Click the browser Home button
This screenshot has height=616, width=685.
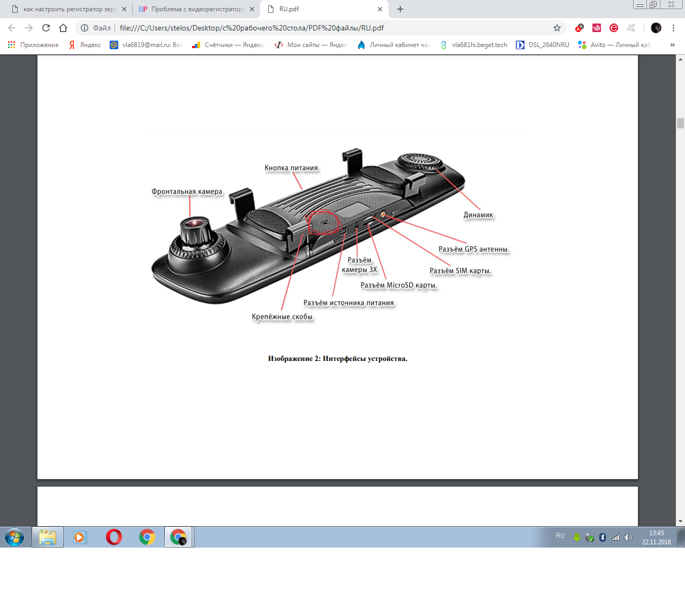coord(63,28)
